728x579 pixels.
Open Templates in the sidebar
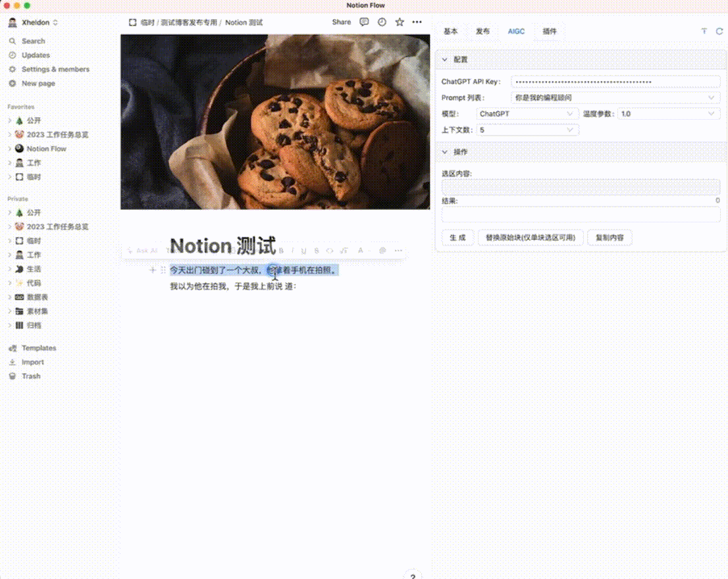39,347
